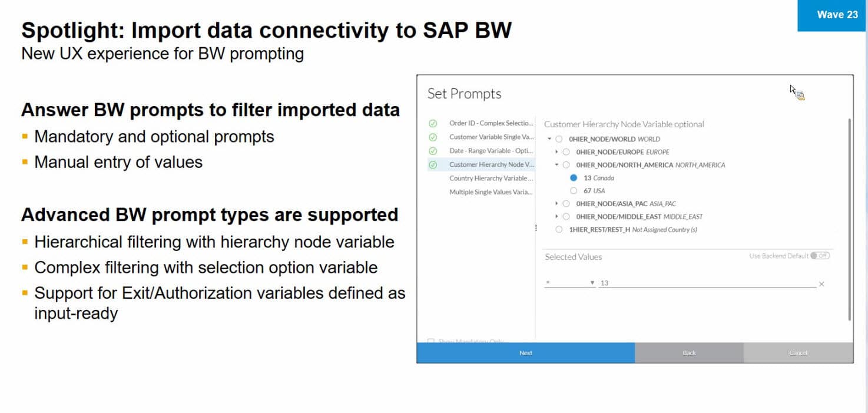Viewport: 868px width, 413px height.
Task: Select 13 Canada radio button
Action: (574, 177)
